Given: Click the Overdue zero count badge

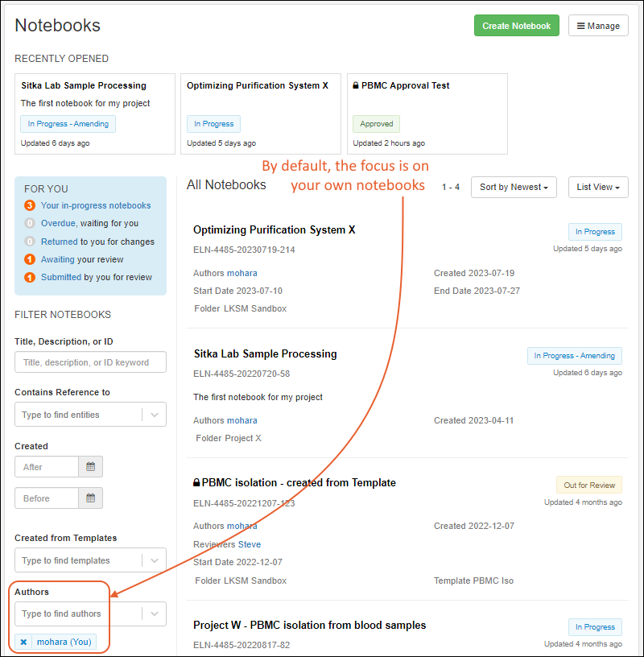Looking at the screenshot, I should click(x=30, y=223).
